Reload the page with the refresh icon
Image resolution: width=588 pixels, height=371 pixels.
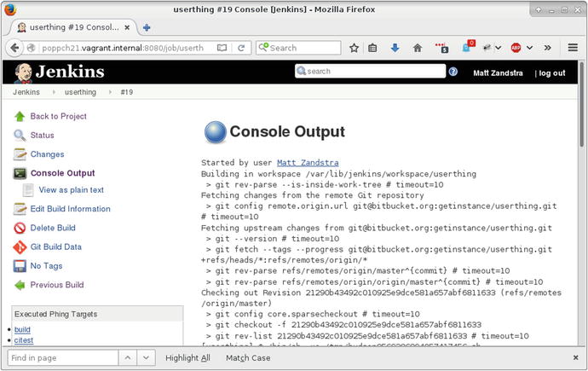pyautogui.click(x=241, y=48)
